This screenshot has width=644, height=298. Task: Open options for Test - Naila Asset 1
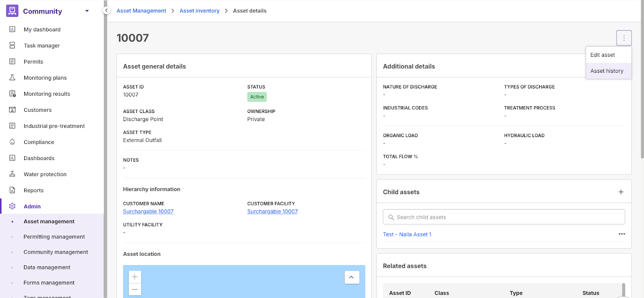coord(621,234)
